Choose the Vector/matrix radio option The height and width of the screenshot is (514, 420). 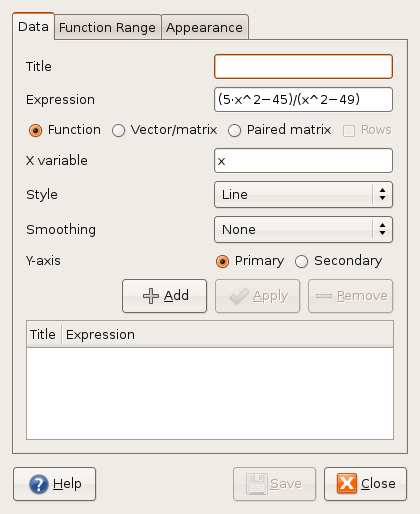click(x=118, y=130)
